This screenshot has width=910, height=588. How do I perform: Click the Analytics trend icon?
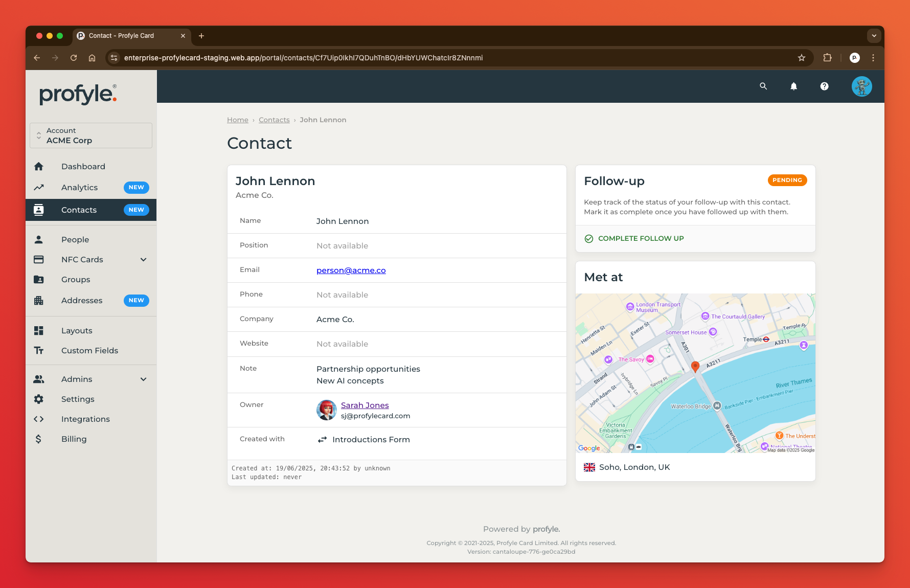[x=39, y=187]
